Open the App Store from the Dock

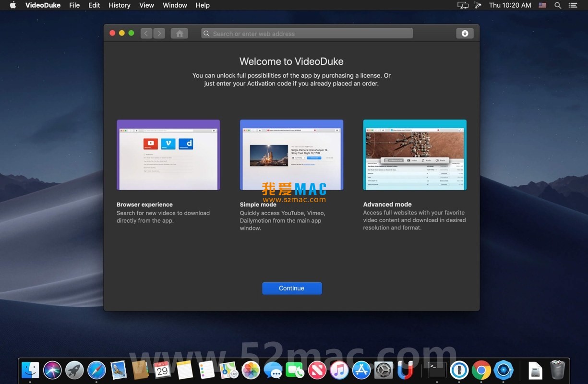360,370
